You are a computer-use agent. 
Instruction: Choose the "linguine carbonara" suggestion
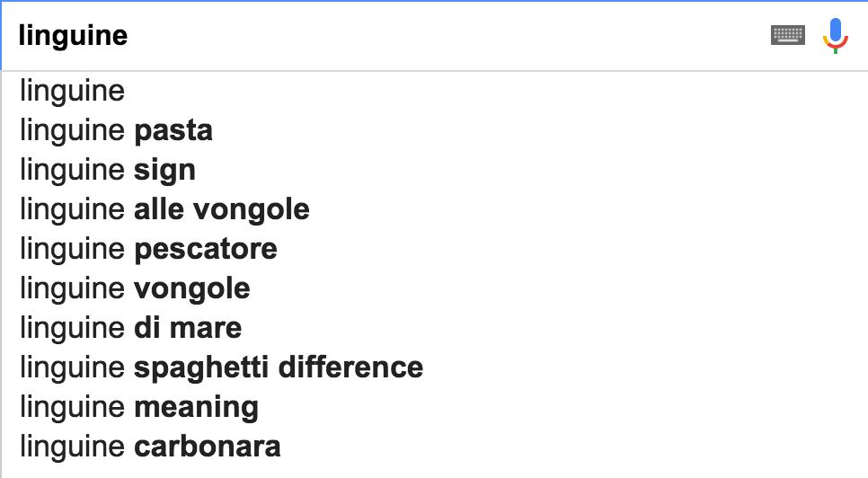(x=150, y=447)
